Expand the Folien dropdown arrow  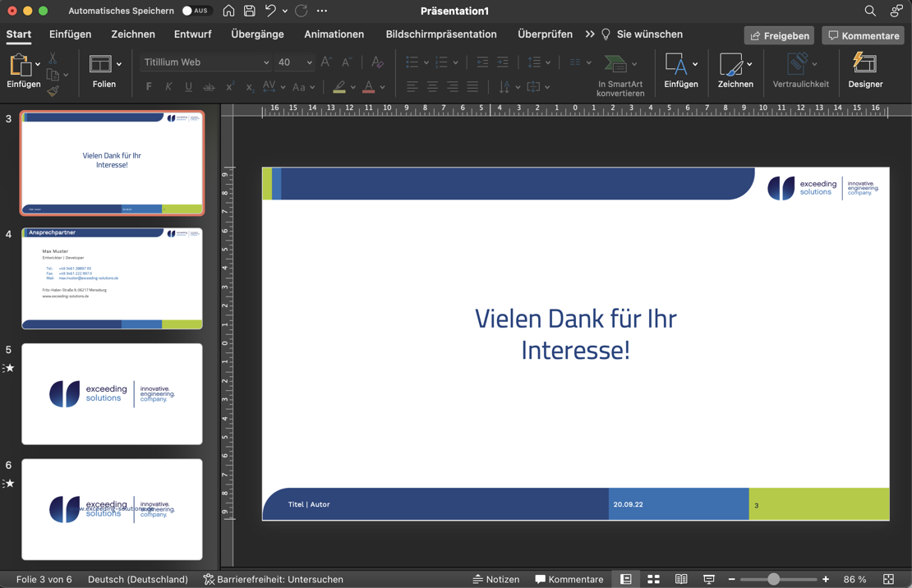pyautogui.click(x=119, y=64)
